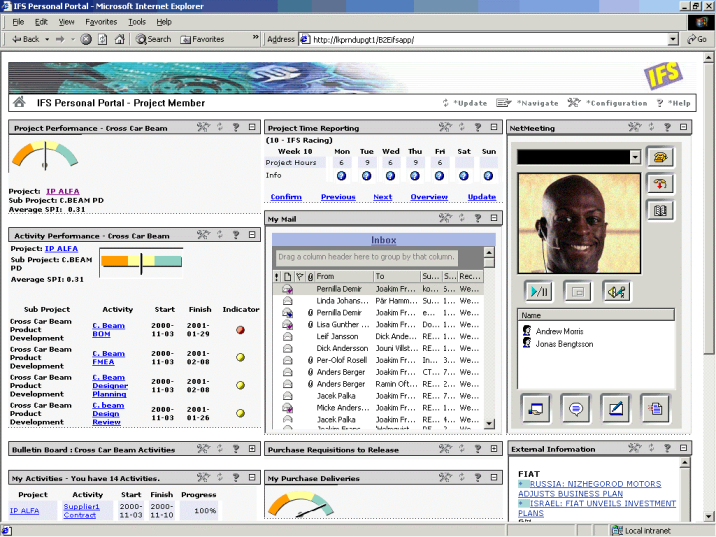Collapse the Activity Performance portlet

252,235
